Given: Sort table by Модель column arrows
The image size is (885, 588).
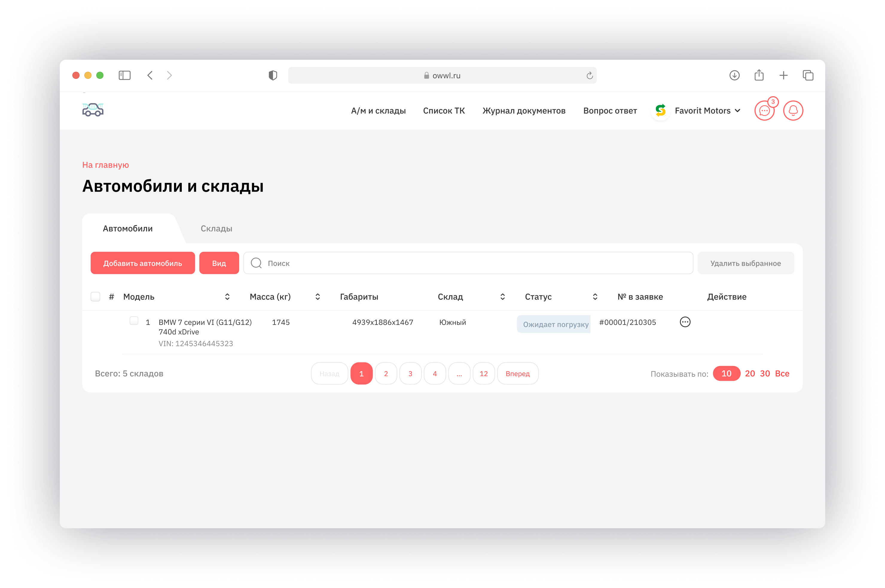Looking at the screenshot, I should tap(227, 297).
